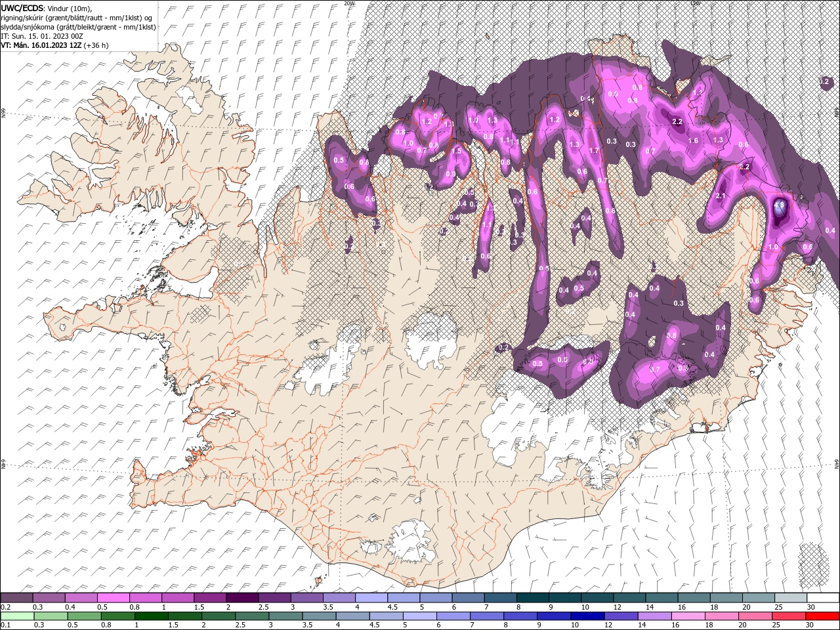
Task: Pick the bright red bottom-row swatch after 30
Action: click(822, 617)
